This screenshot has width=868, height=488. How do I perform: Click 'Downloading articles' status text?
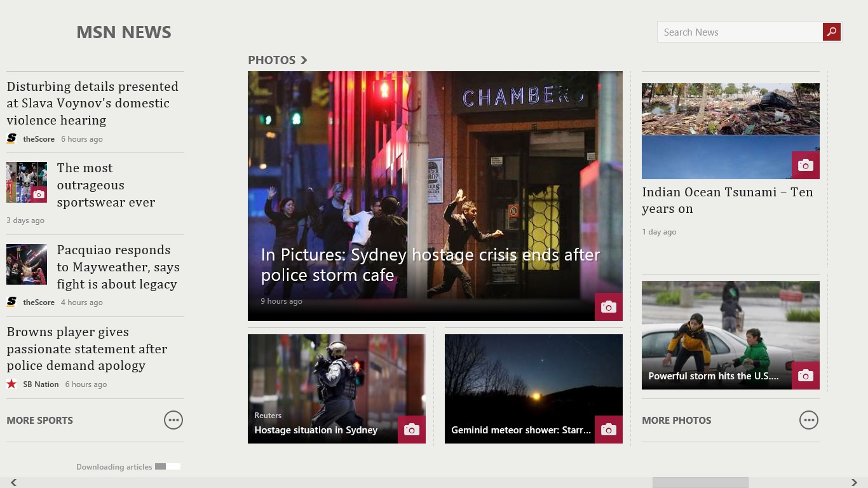(114, 467)
